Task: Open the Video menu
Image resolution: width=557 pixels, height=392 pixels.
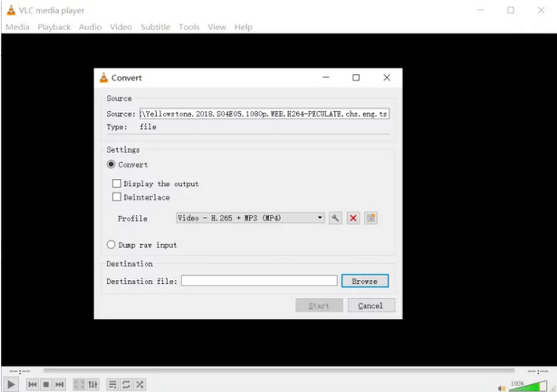Action: pos(121,27)
